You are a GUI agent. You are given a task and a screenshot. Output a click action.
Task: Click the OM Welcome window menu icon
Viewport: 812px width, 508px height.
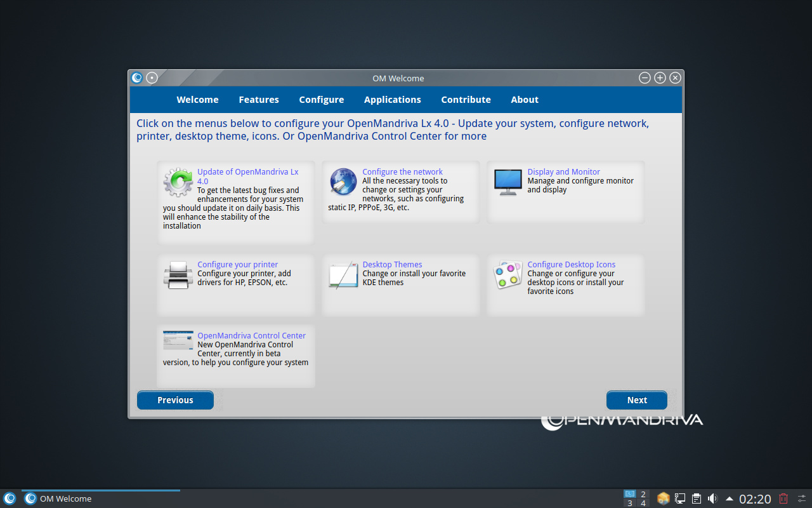click(137, 78)
